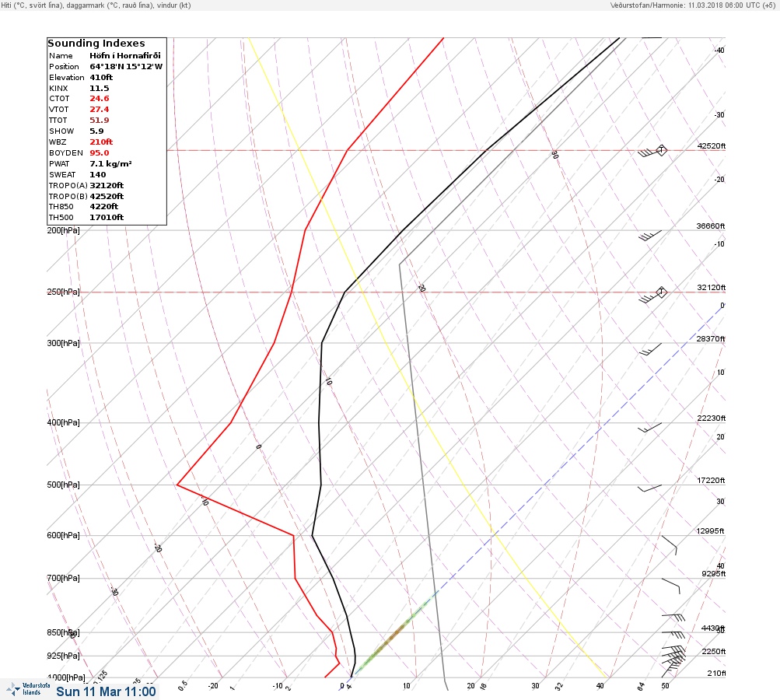Select the wind barb at the 600hPa level

tap(669, 545)
